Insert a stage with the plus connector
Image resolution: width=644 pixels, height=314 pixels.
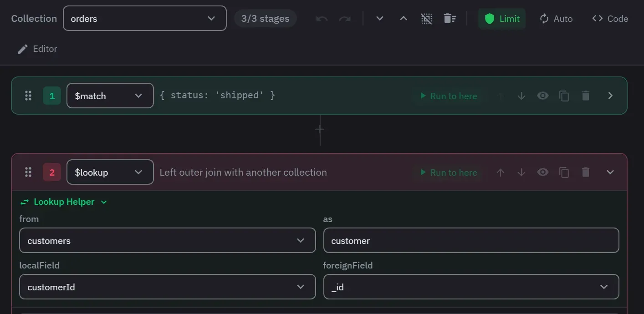pyautogui.click(x=320, y=129)
